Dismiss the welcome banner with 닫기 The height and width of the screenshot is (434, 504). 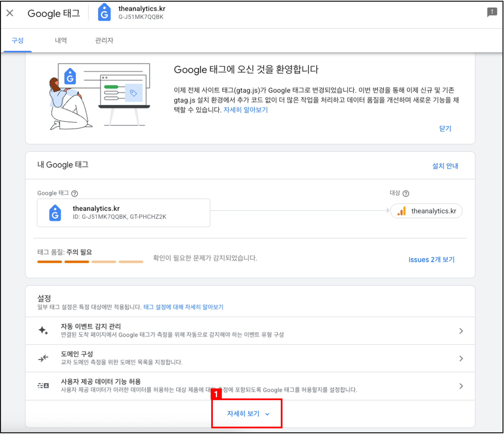(x=445, y=128)
